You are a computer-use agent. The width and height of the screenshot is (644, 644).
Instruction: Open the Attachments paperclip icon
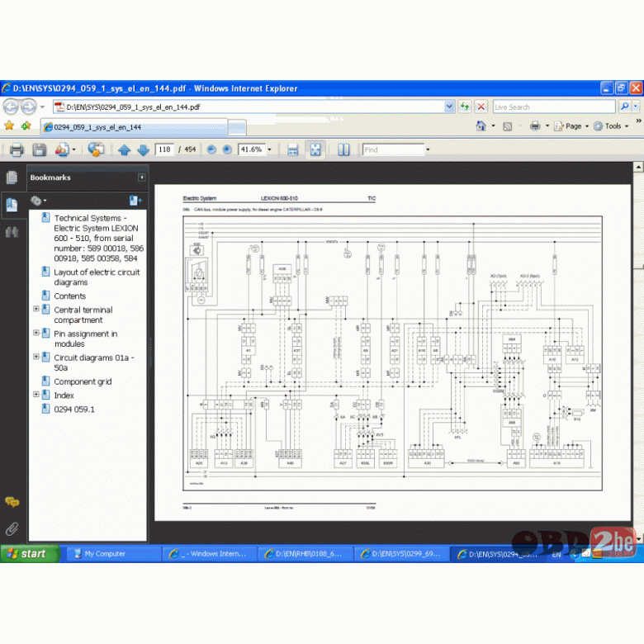click(x=12, y=529)
